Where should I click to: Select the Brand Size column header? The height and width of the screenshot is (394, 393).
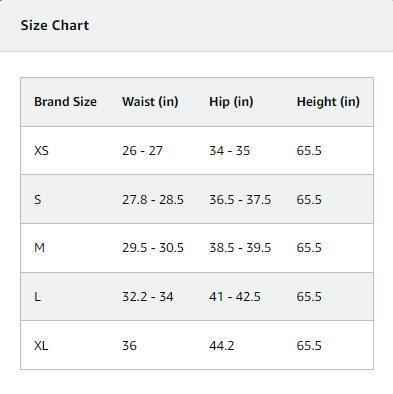pos(65,102)
